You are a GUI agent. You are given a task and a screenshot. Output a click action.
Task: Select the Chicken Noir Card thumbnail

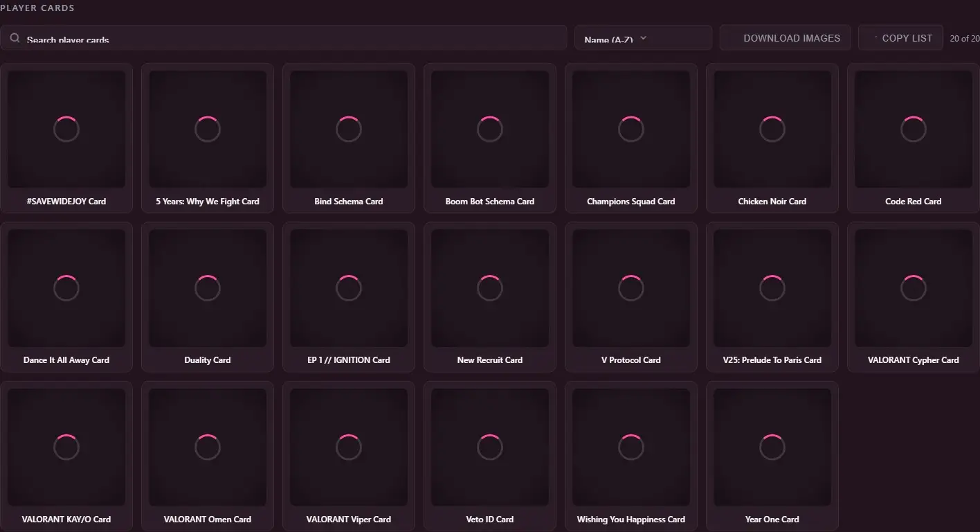tap(772, 129)
